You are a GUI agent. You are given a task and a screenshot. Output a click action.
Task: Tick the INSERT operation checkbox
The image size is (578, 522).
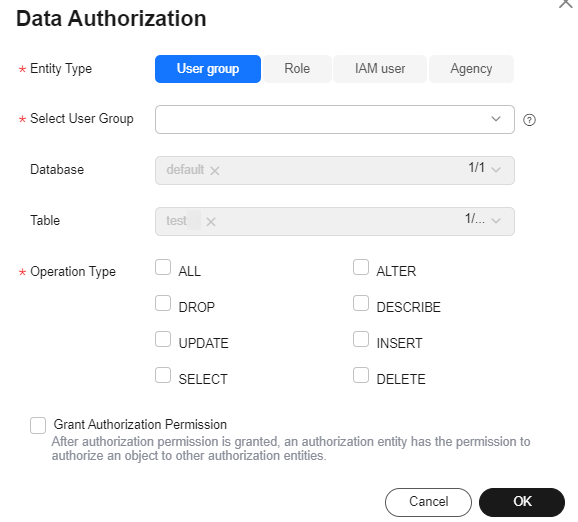[361, 339]
